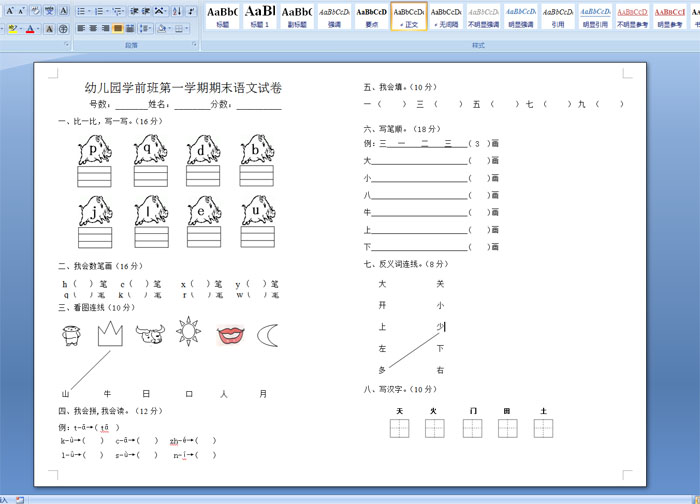Screen dimensions: 700x504
Task: Click the heading 七、反义词连线
Action: tap(392, 264)
